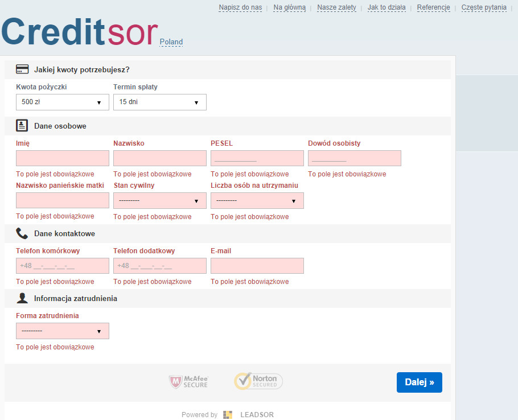Focus the Telefon komórkowy input field

pos(63,266)
